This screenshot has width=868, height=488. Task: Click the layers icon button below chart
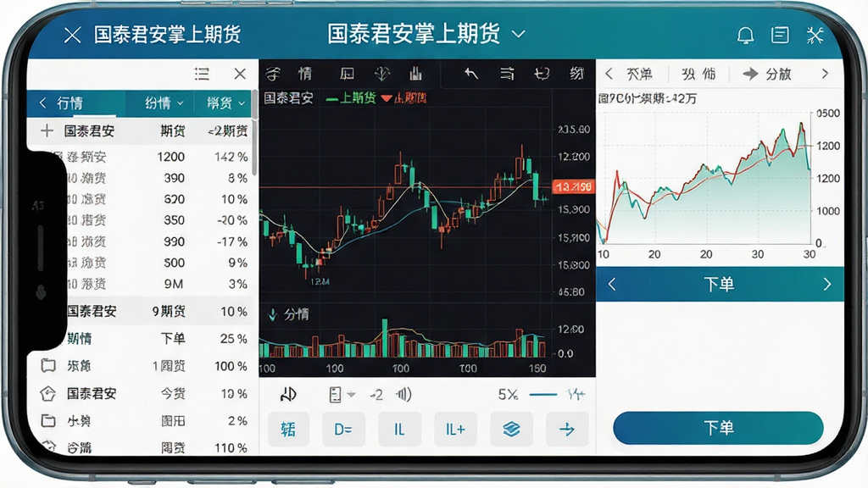tap(511, 429)
